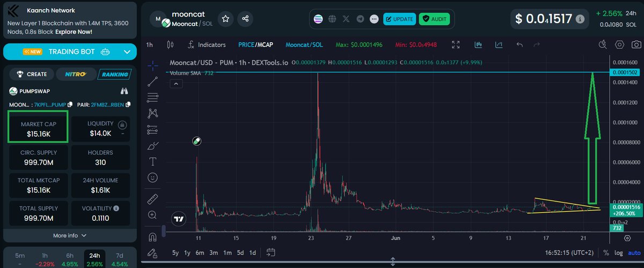The height and width of the screenshot is (268, 644).
Task: Select the zoom in tool
Action: (x=153, y=215)
